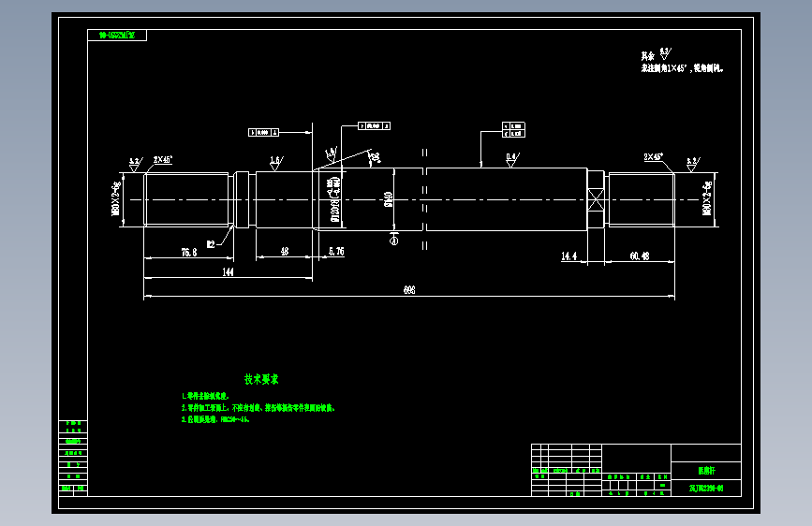Screen dimensions: 812x526
Task: Click the "14.4" dimension near the right end
Action: coord(569,256)
